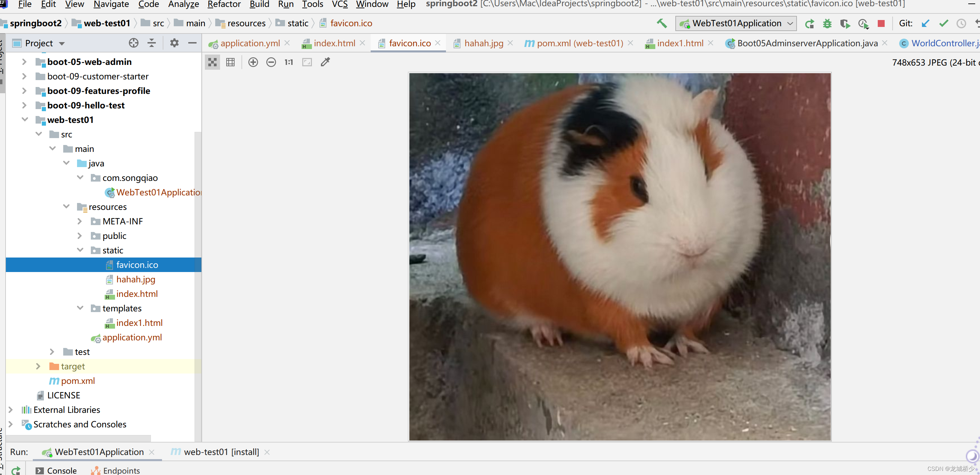Stop the running application
Screen dimensions: 980x475
[x=881, y=23]
